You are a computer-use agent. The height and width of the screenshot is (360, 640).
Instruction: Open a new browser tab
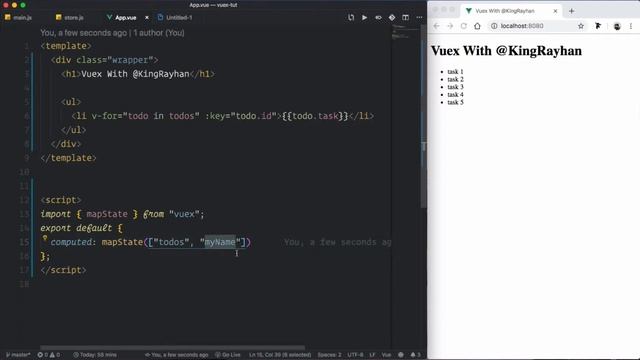pos(571,11)
